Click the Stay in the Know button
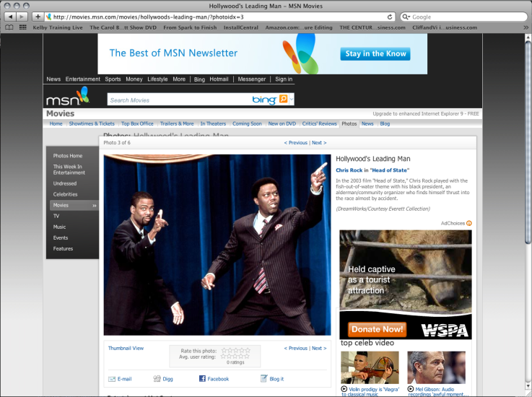 (x=375, y=54)
